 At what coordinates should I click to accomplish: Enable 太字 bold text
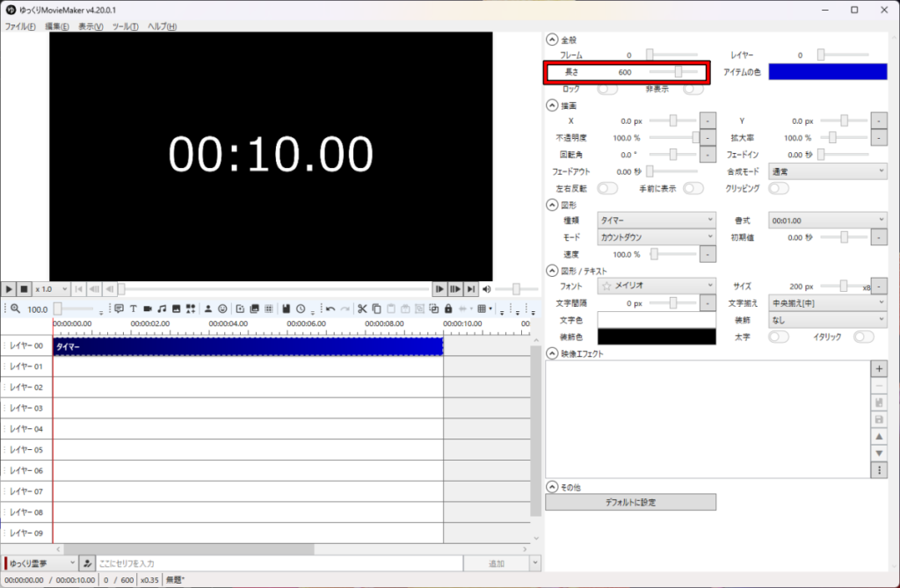tap(779, 337)
